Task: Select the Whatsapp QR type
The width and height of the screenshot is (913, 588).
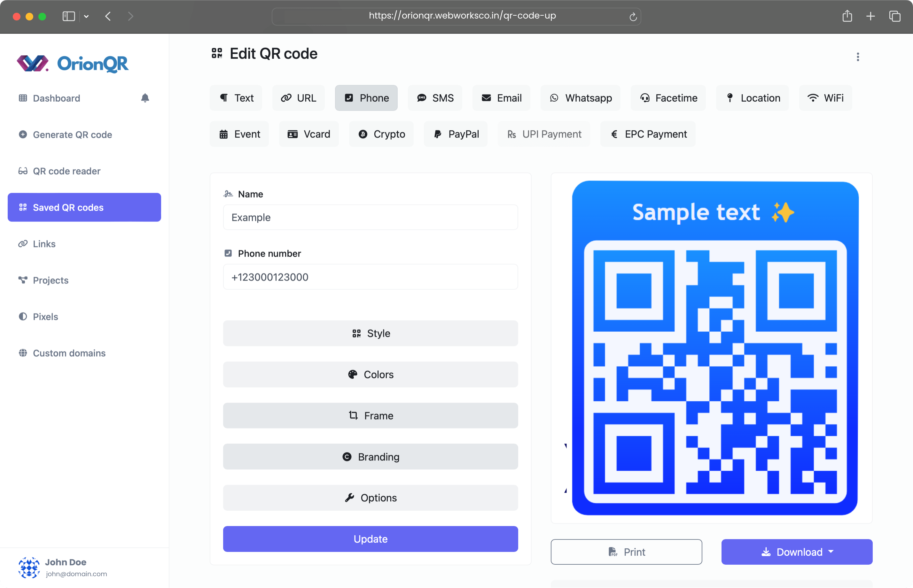Action: pos(581,98)
